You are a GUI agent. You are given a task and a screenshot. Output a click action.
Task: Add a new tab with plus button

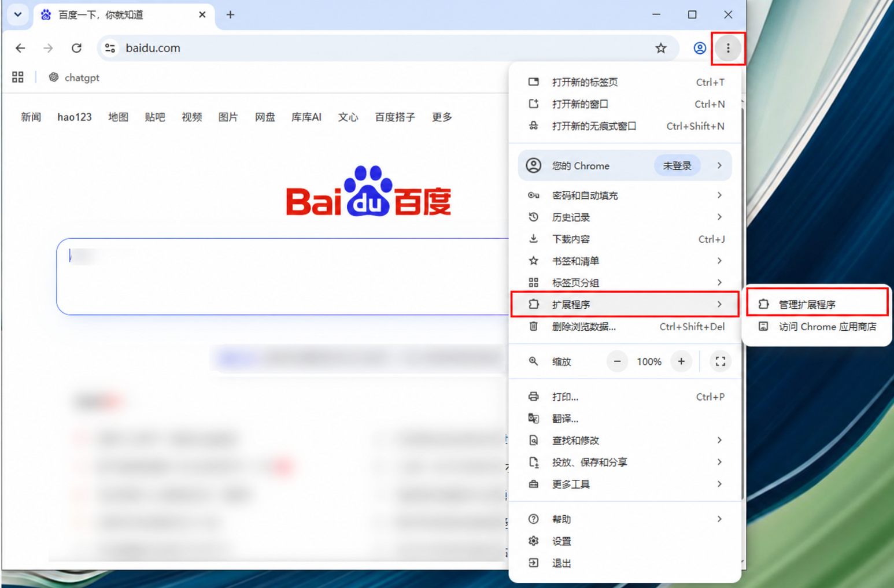(x=230, y=14)
